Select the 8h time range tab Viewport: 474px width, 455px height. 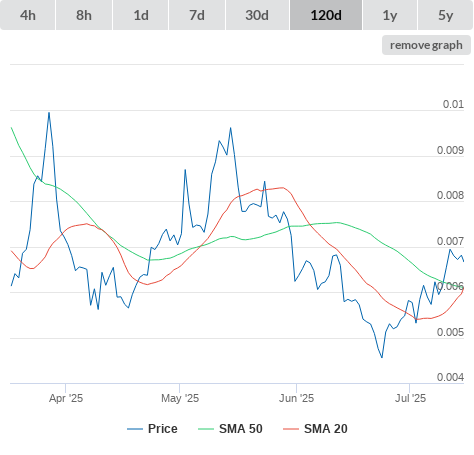(x=84, y=15)
